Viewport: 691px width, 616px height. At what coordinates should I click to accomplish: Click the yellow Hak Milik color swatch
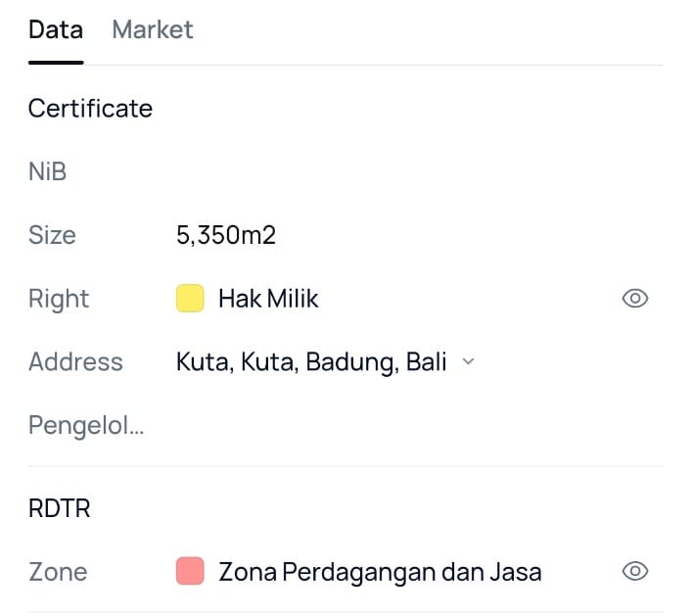pyautogui.click(x=190, y=299)
